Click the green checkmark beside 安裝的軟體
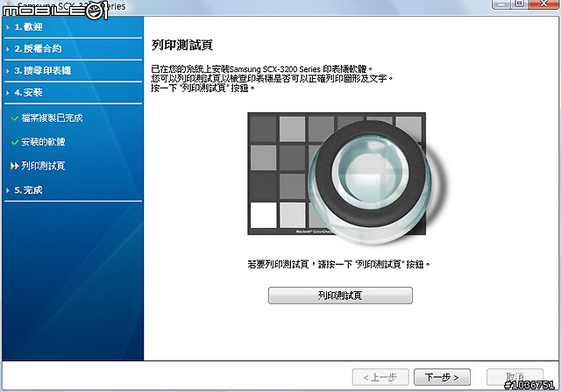Screen dimensions: 561x392 click(15, 142)
